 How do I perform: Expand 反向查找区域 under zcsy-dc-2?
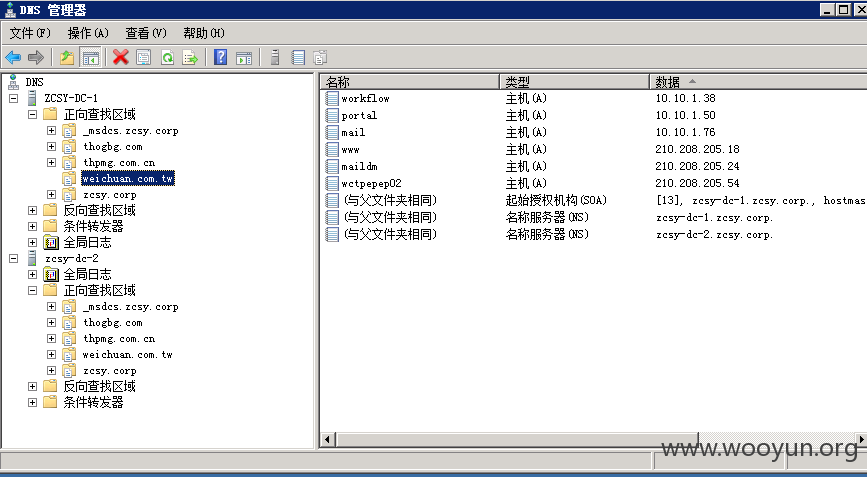[33, 386]
